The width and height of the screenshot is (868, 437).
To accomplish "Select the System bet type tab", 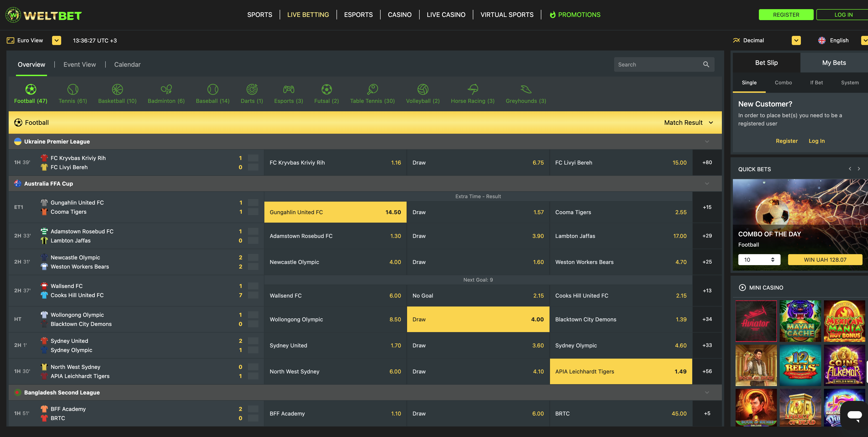I will (850, 83).
